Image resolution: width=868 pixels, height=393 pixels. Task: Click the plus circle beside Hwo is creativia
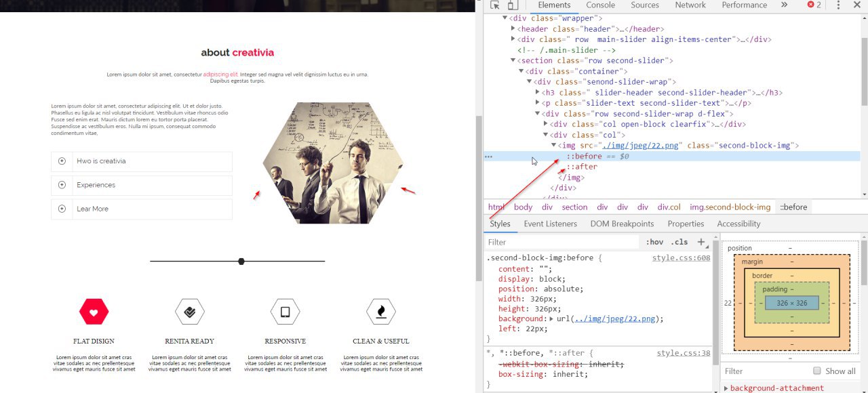tap(62, 161)
